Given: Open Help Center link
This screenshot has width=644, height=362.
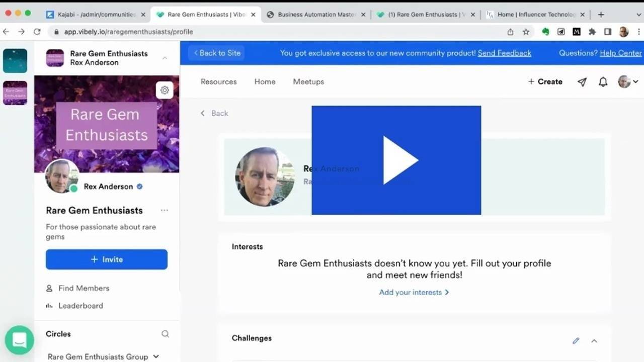Looking at the screenshot, I should 621,53.
